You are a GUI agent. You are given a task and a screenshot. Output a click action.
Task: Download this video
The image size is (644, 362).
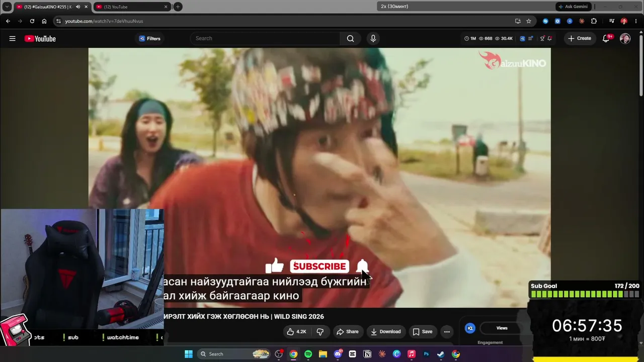pyautogui.click(x=386, y=332)
